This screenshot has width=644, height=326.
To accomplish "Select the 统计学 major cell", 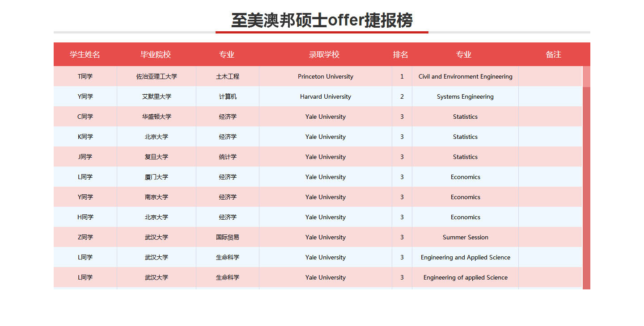I will click(x=228, y=157).
